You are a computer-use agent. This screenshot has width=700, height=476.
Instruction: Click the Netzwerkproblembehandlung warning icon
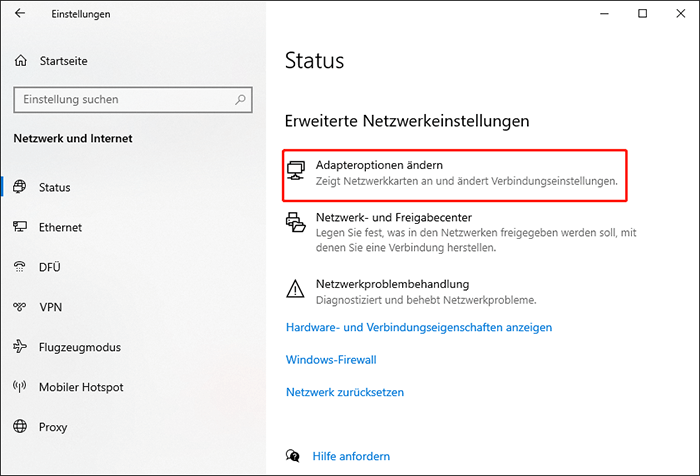point(296,290)
